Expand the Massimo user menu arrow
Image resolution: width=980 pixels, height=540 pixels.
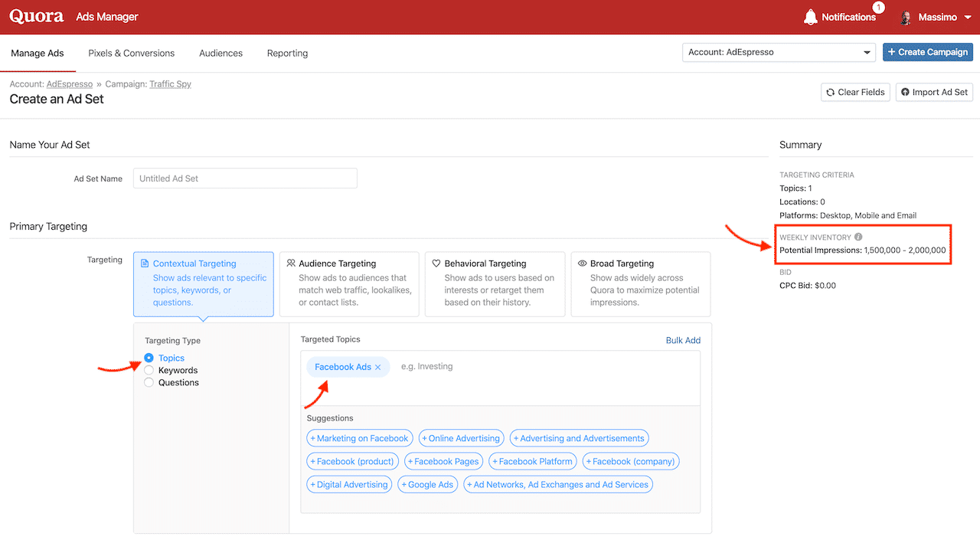968,18
